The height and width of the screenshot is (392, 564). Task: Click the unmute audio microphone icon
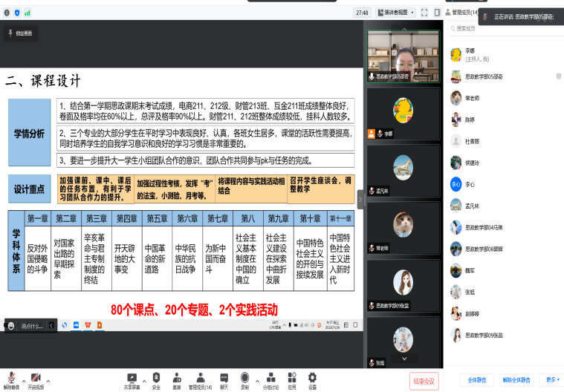coord(11,377)
